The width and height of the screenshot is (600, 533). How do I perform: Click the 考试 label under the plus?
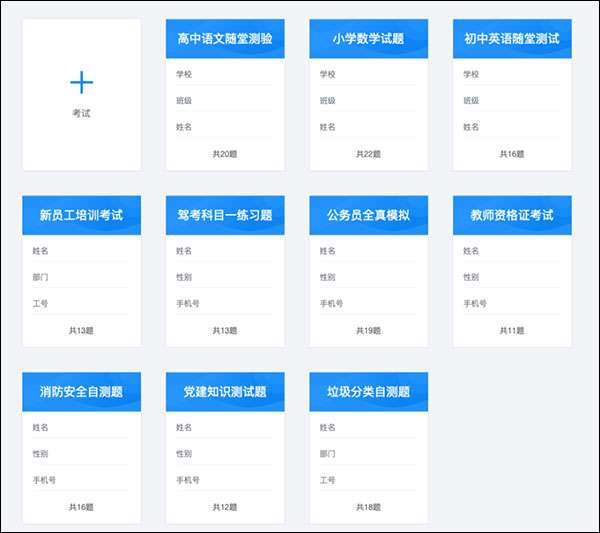tap(81, 114)
